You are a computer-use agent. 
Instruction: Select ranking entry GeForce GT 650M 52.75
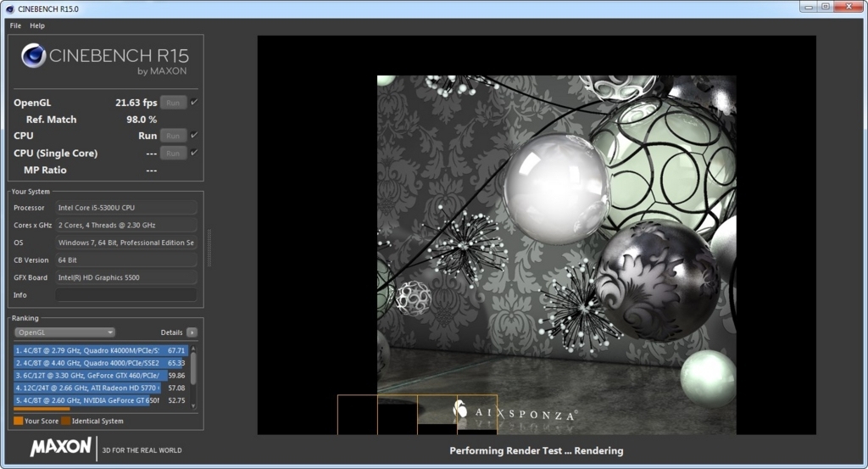[101, 400]
